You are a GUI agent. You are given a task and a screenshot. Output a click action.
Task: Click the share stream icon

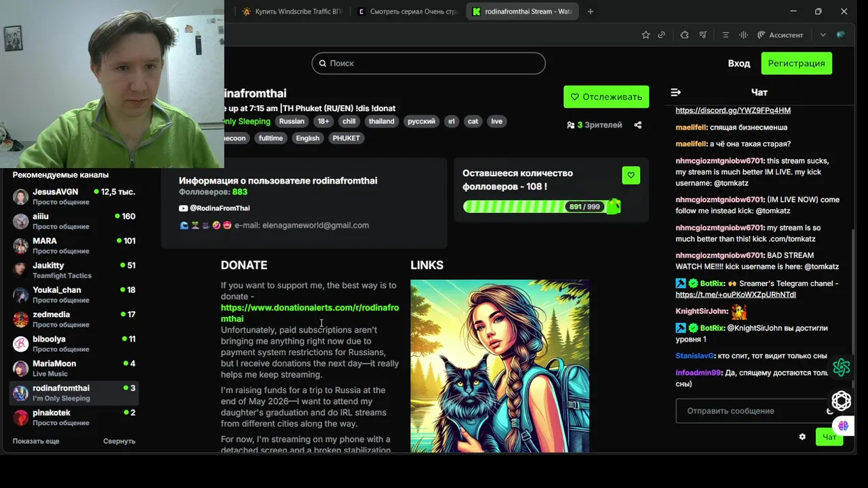point(637,125)
